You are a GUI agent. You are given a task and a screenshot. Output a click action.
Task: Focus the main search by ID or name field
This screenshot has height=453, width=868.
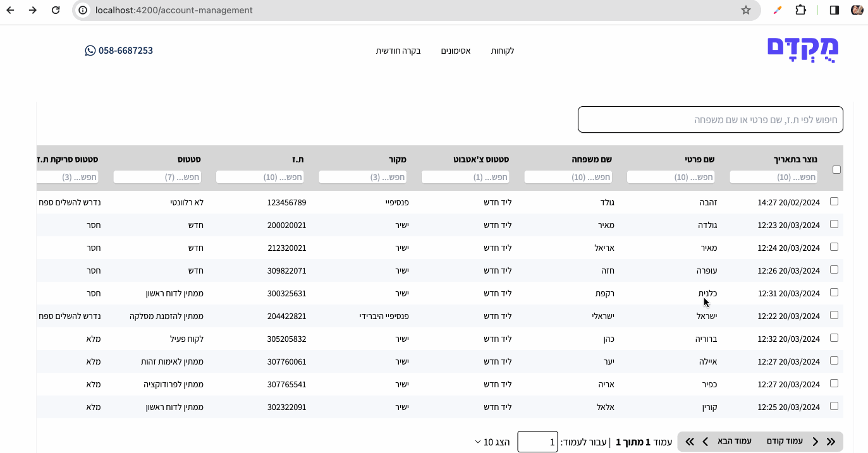click(x=711, y=119)
